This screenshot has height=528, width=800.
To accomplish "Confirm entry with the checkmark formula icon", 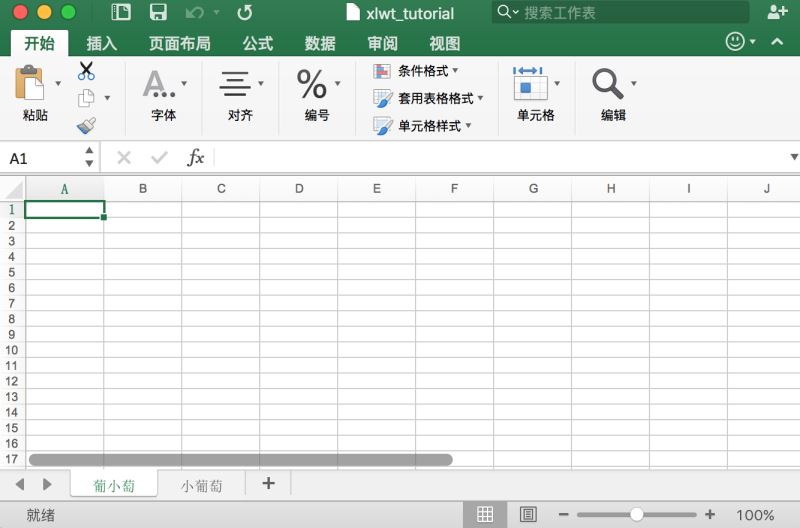I will click(160, 158).
